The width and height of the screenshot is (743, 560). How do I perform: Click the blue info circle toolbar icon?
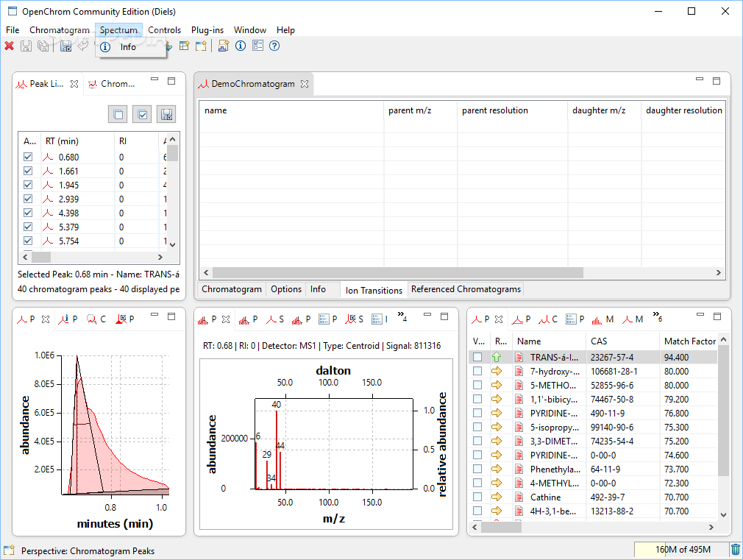tap(241, 46)
